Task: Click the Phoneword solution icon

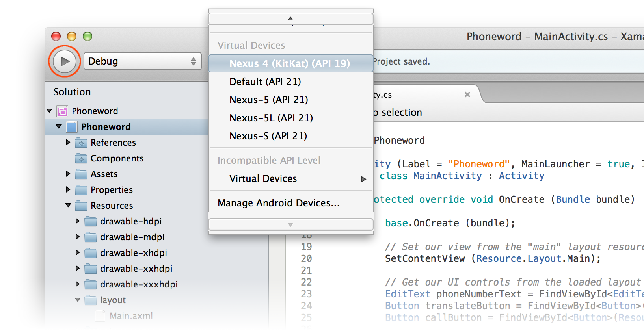Action: coord(62,111)
